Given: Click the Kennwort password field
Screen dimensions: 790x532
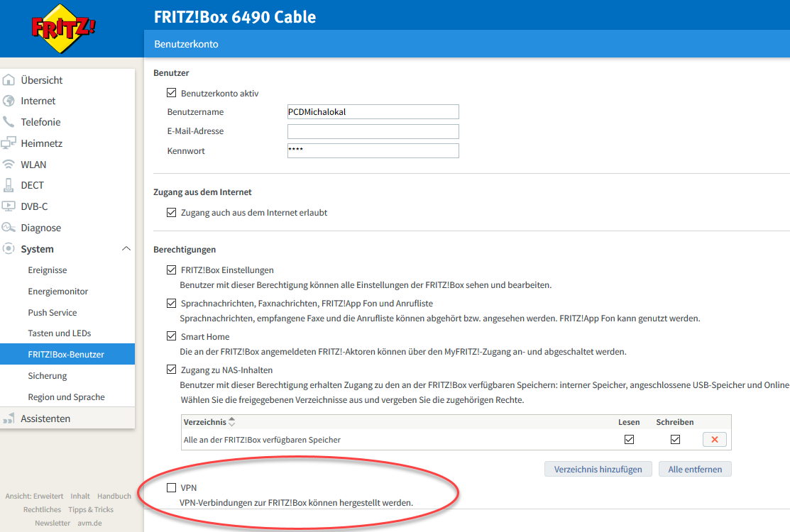Looking at the screenshot, I should pyautogui.click(x=373, y=150).
